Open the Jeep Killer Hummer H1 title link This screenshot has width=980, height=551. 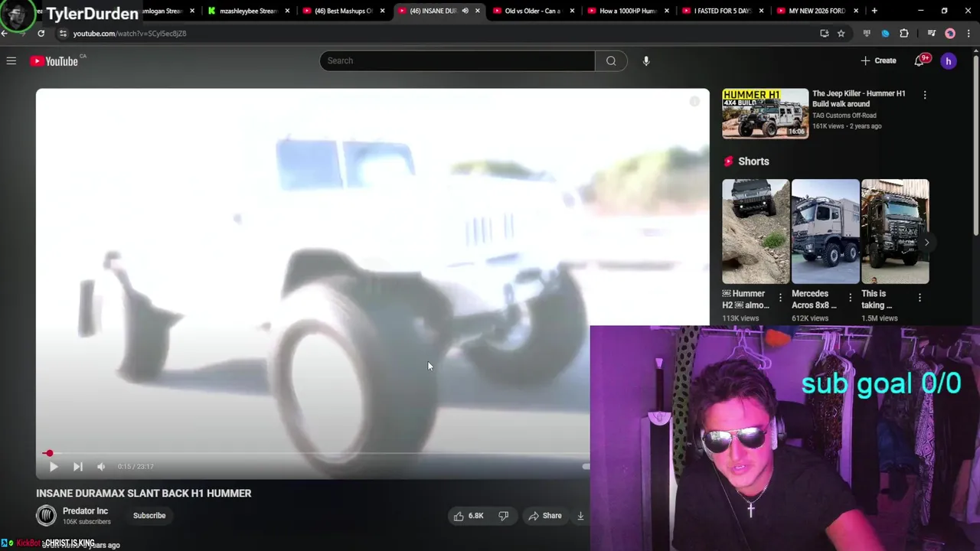click(858, 99)
